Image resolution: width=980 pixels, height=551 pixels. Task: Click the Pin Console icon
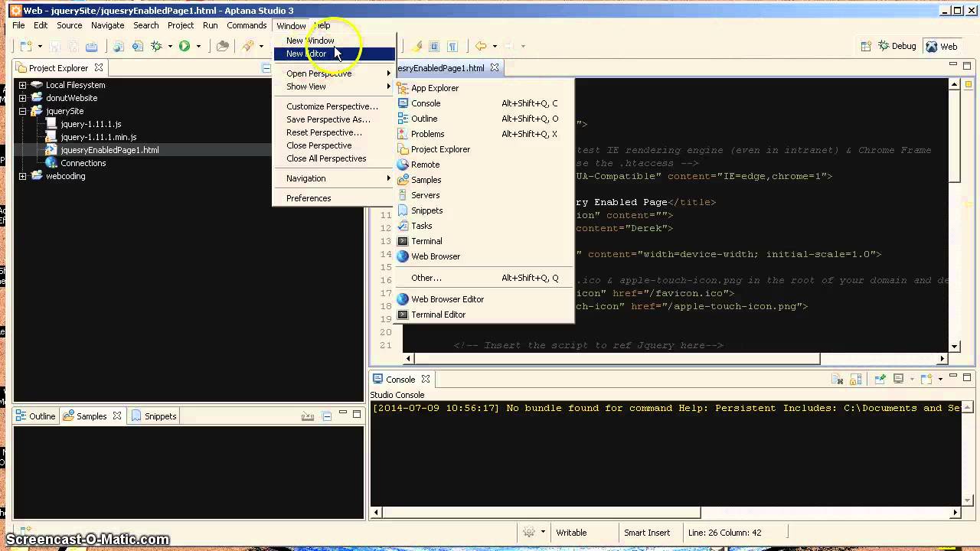click(880, 379)
